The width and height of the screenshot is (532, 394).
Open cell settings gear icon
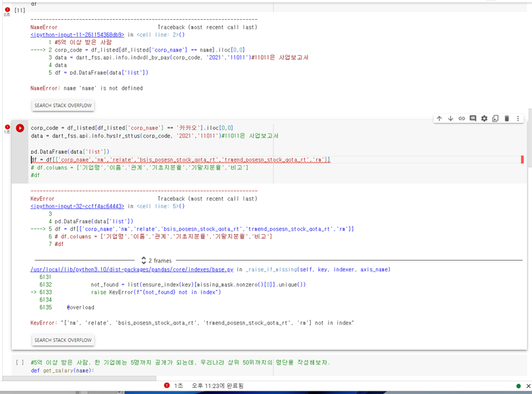pos(484,118)
